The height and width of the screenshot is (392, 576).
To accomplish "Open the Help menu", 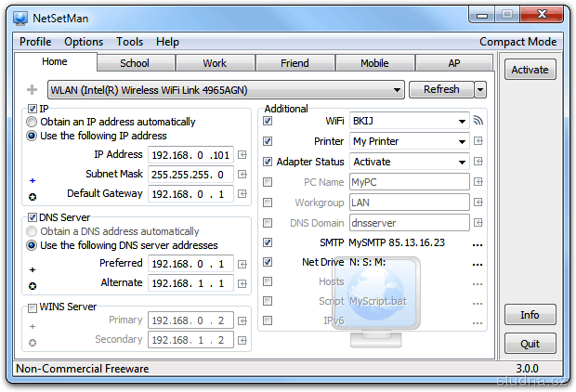I will [167, 42].
